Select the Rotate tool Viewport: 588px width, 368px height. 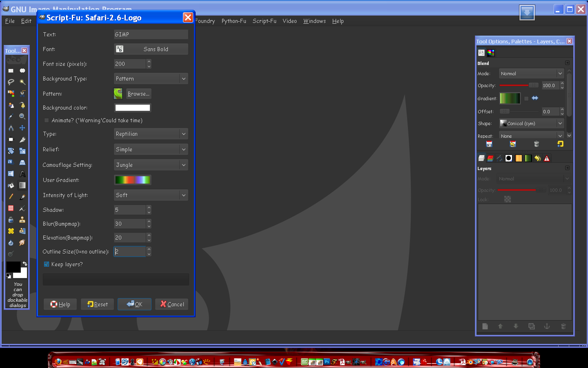[x=11, y=151]
